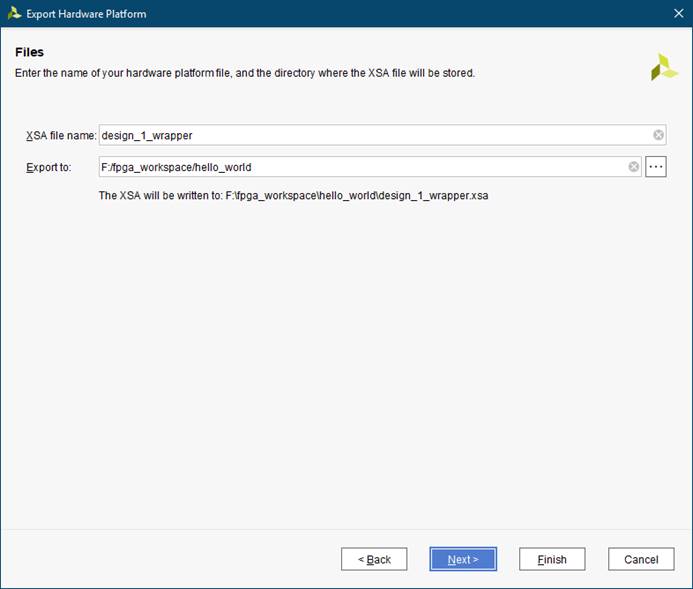Open the export directory browse dialog
Image resolution: width=693 pixels, height=589 pixels.
pyautogui.click(x=656, y=167)
